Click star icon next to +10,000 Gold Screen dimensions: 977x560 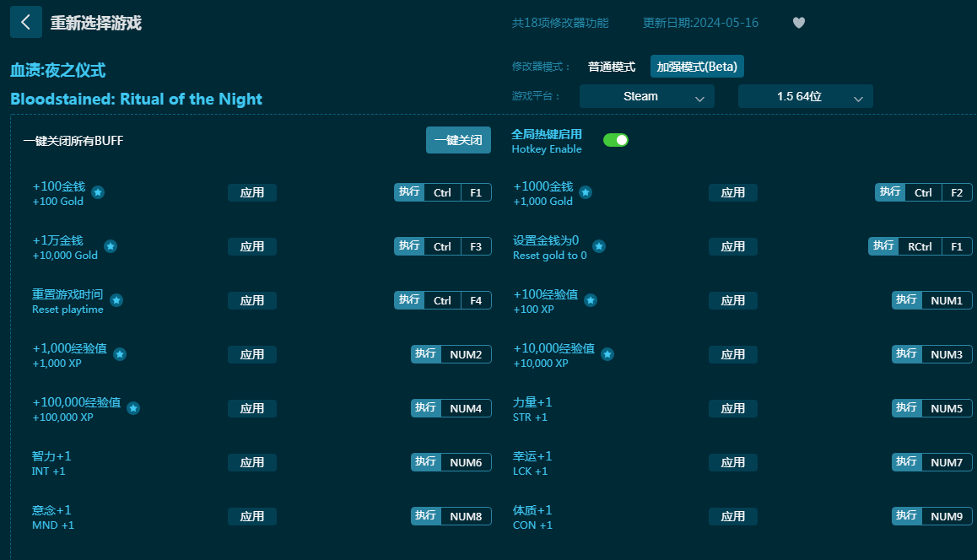(111, 246)
